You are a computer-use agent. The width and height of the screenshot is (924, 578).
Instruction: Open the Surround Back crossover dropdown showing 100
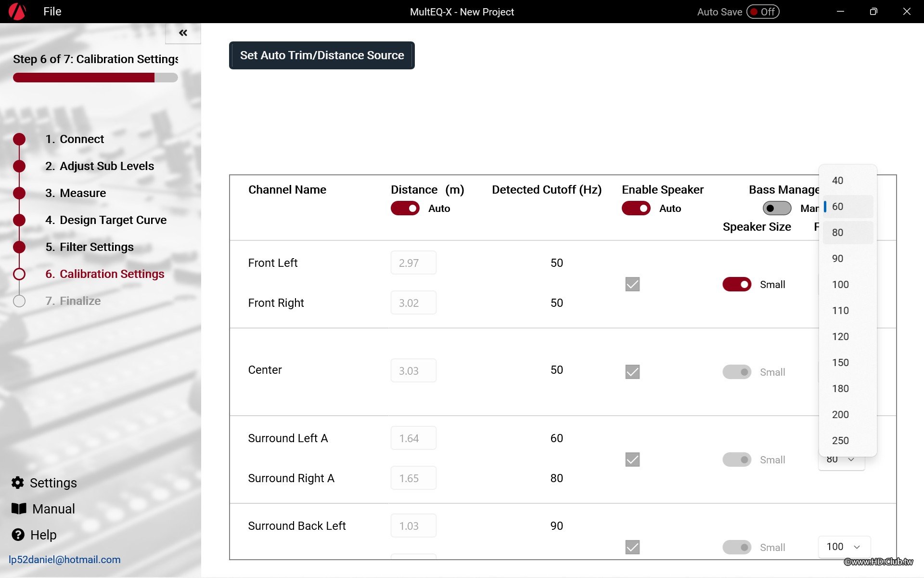pos(844,547)
